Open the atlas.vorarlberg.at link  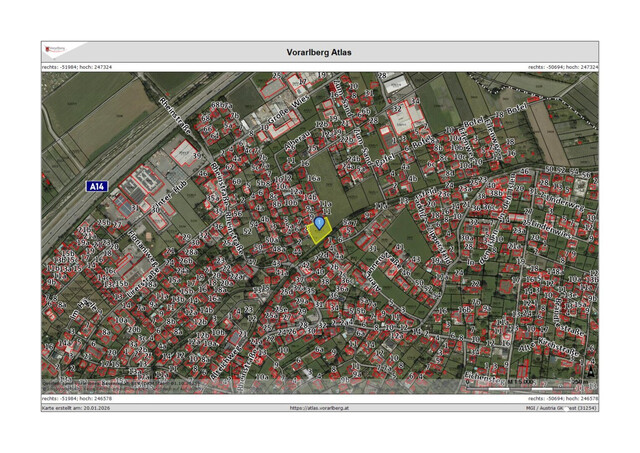pos(319,408)
